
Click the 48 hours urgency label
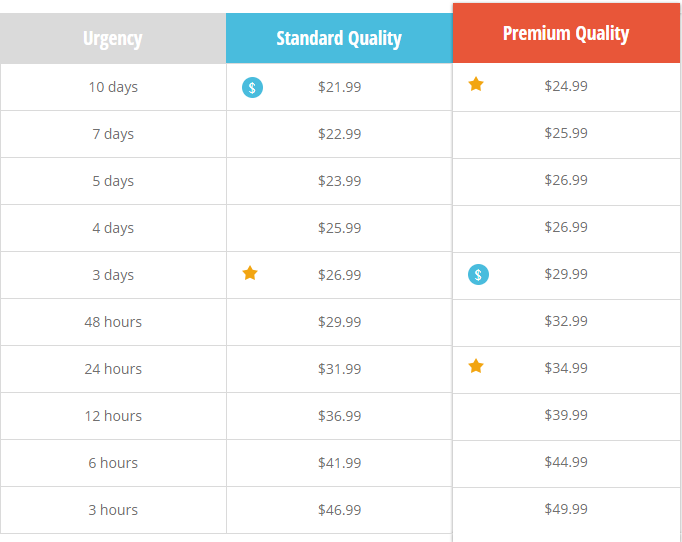click(x=113, y=322)
